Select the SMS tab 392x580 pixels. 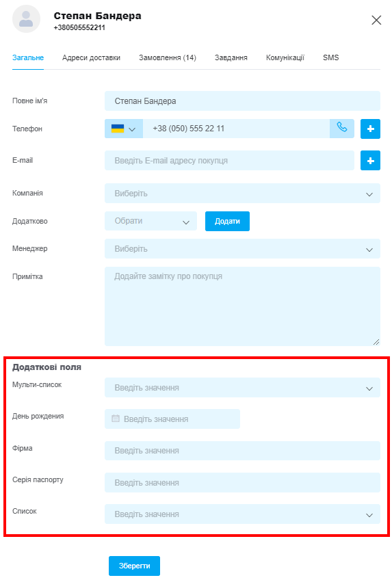[330, 57]
